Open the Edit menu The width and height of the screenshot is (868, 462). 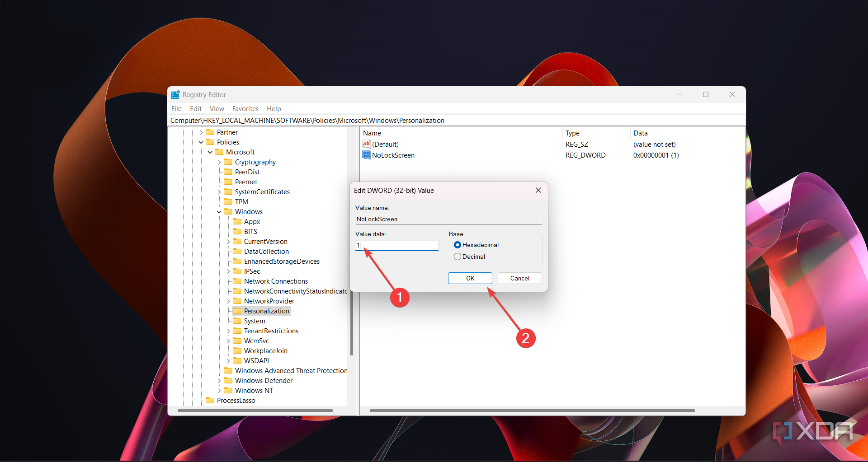[196, 109]
